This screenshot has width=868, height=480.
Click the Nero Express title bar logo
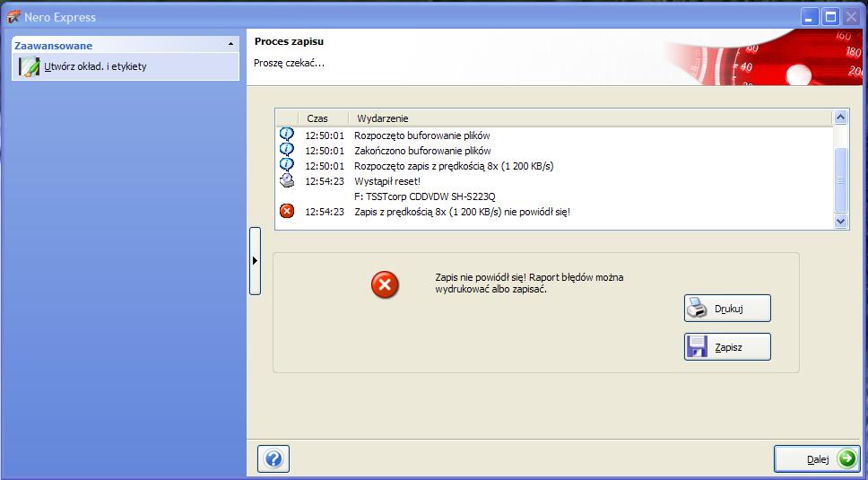tap(13, 17)
